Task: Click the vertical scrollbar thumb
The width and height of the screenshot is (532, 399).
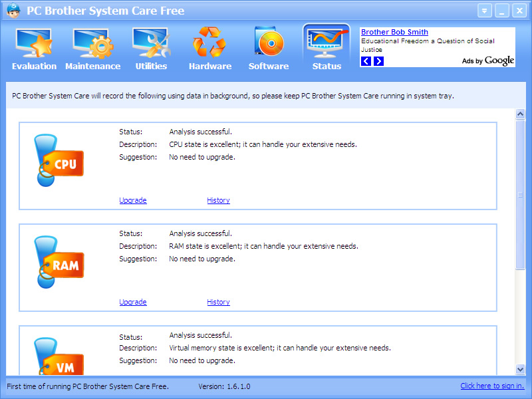Action: 520,195
